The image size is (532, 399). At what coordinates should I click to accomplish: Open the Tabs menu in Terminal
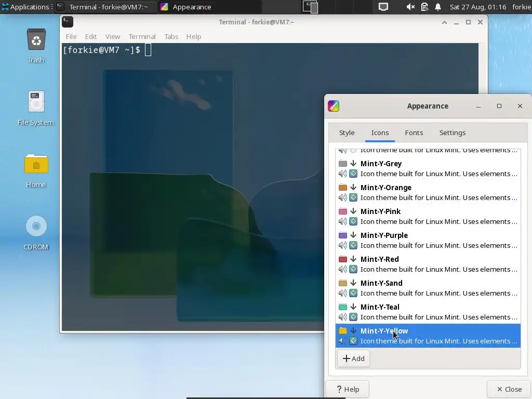point(171,36)
